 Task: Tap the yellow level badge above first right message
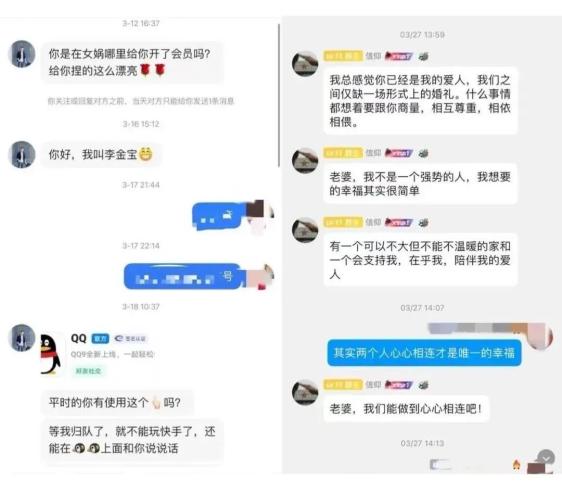coord(343,56)
